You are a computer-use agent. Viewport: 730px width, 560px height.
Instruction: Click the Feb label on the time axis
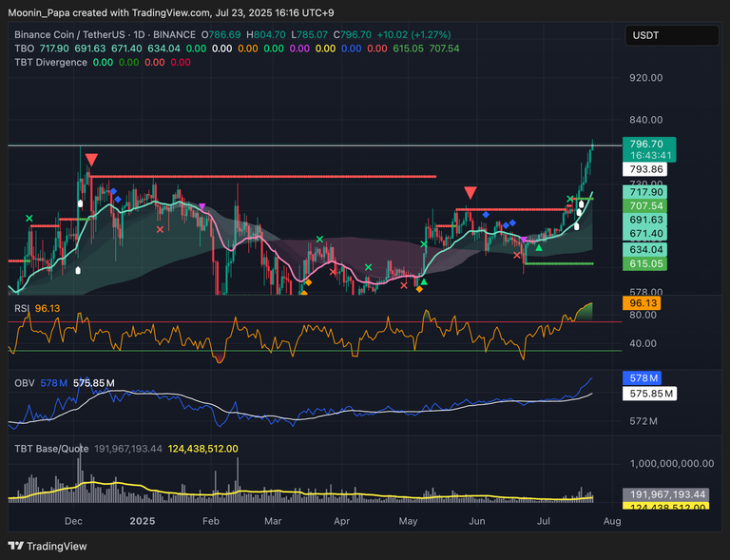tap(210, 521)
